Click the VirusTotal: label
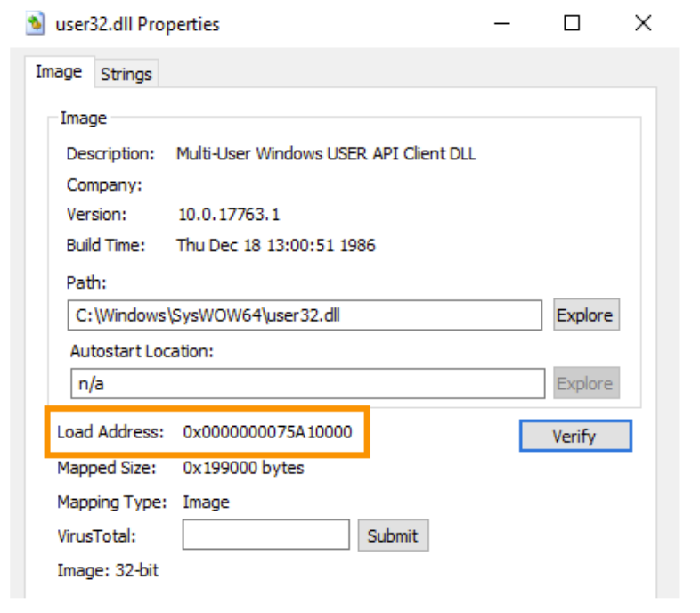Image resolution: width=700 pixels, height=613 pixels. [97, 535]
